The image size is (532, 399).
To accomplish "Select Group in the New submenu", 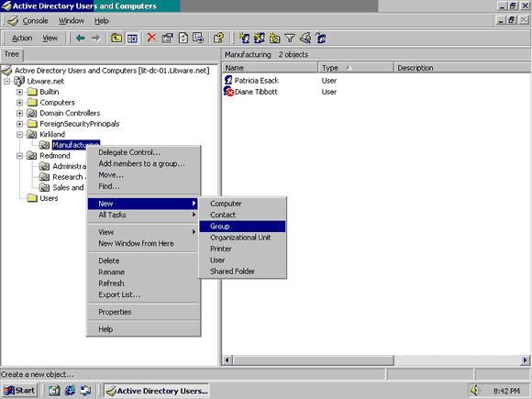I will click(242, 227).
